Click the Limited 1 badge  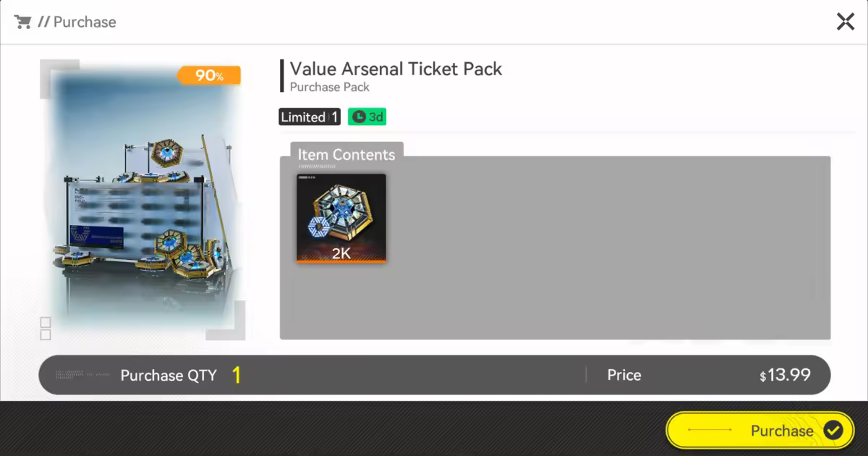pos(309,117)
